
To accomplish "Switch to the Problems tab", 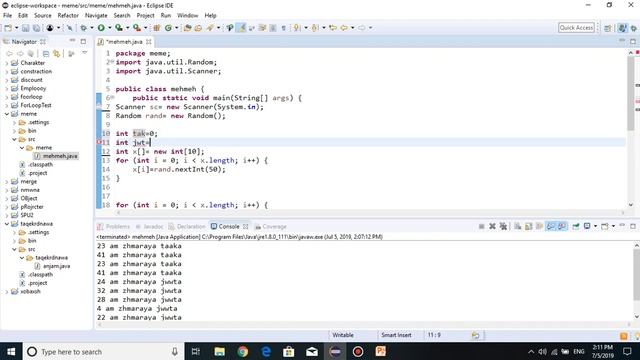I will 113,226.
